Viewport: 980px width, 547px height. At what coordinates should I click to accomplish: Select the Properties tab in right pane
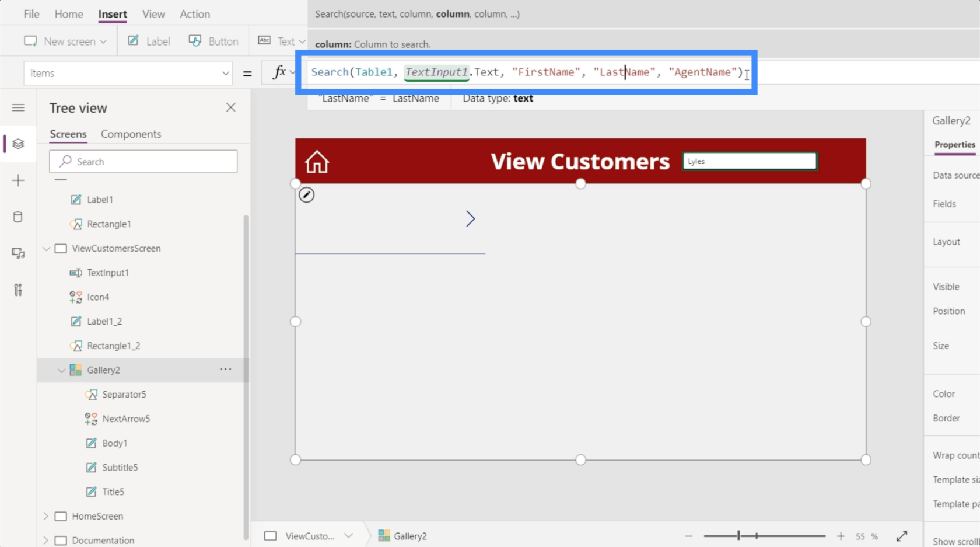[x=955, y=145]
